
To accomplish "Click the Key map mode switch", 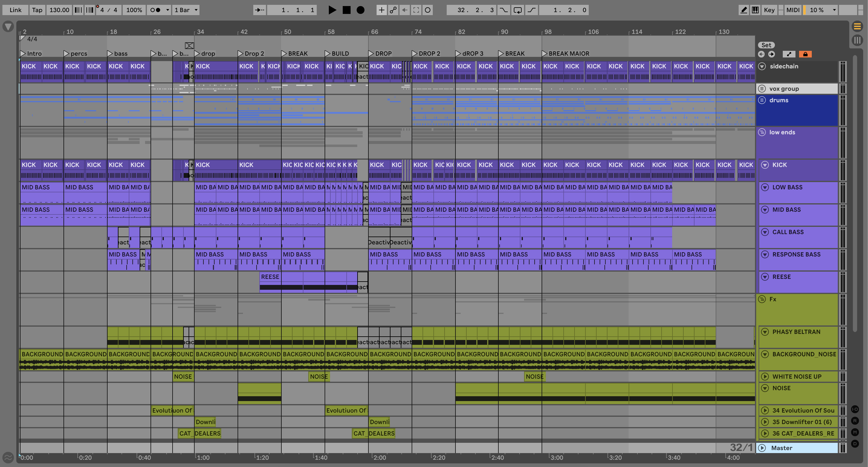I will pyautogui.click(x=769, y=10).
